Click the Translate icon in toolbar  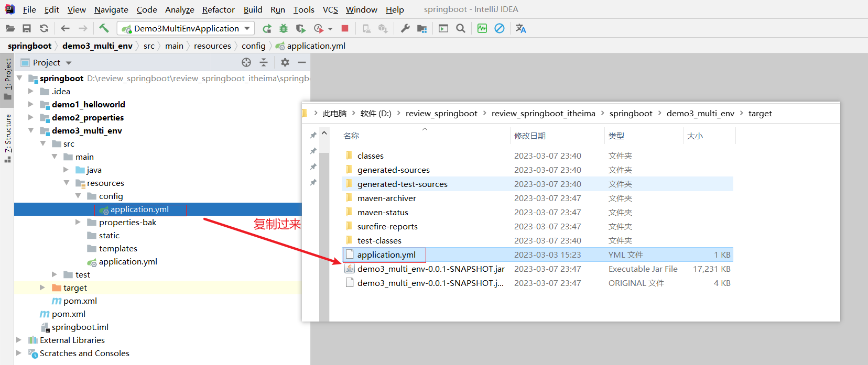click(x=520, y=28)
